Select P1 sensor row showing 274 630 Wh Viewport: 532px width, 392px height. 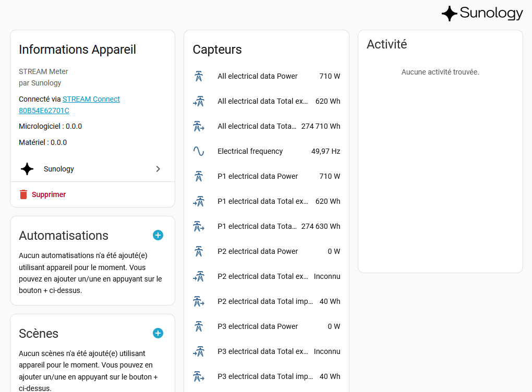click(266, 226)
